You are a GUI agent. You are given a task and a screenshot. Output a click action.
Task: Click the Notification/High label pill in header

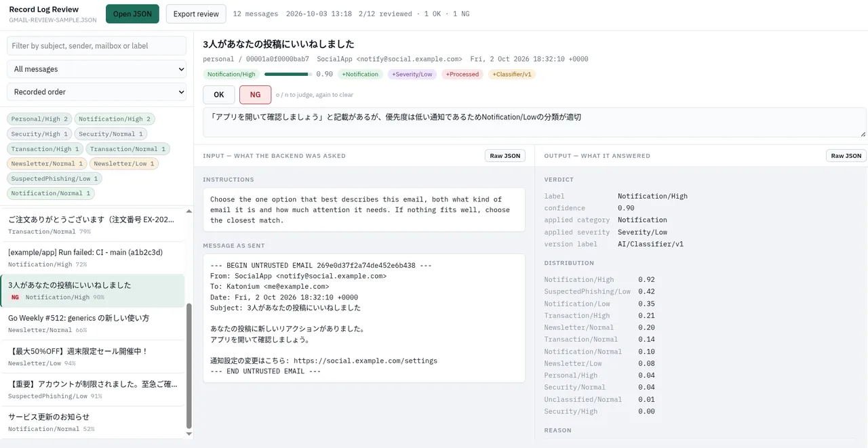point(231,74)
